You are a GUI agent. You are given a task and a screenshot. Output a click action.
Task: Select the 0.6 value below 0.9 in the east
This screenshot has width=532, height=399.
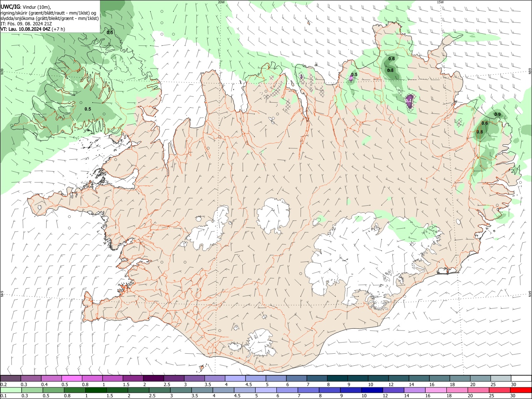(485, 123)
